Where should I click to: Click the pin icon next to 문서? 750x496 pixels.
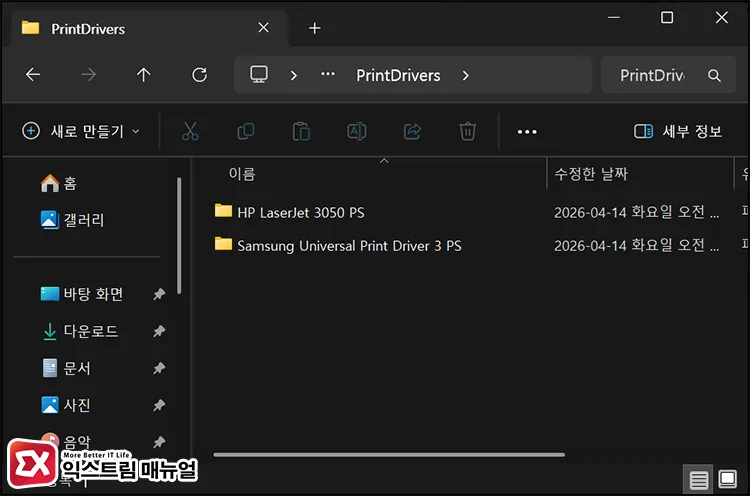[159, 368]
